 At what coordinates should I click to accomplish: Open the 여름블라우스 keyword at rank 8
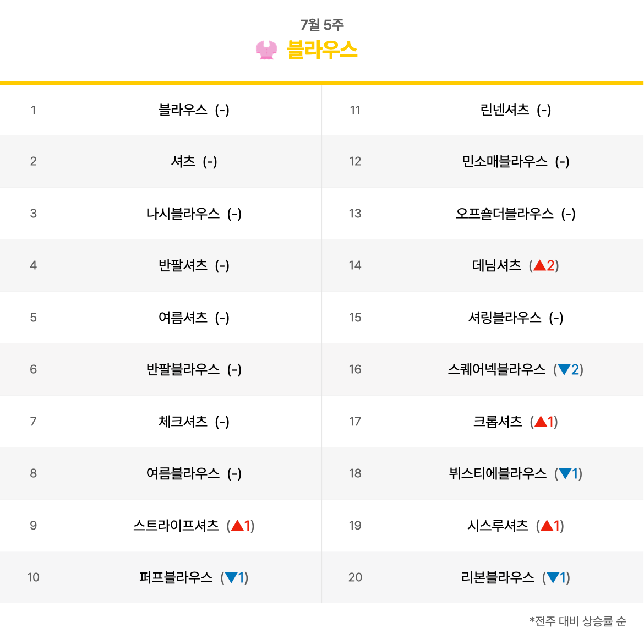point(183,473)
